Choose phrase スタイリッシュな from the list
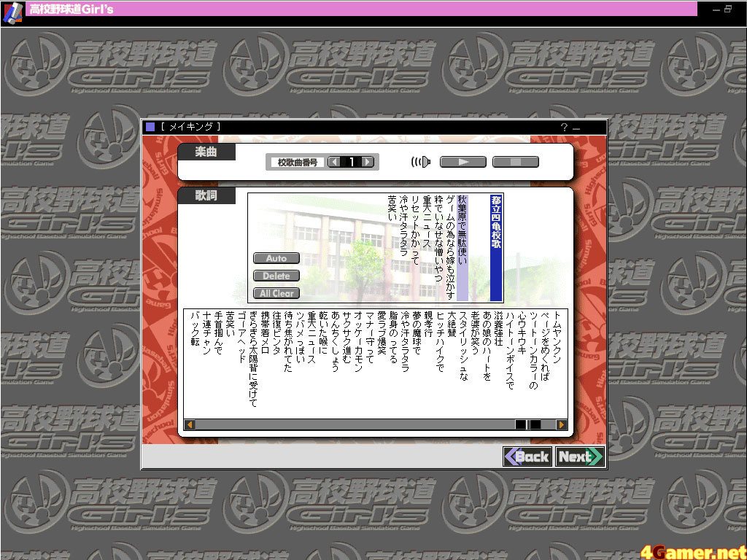 (x=463, y=346)
